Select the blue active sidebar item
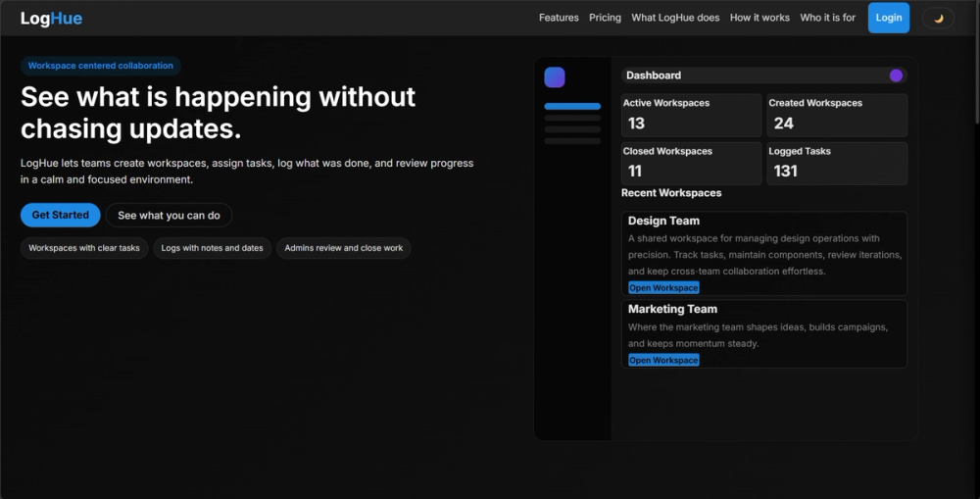 [572, 106]
